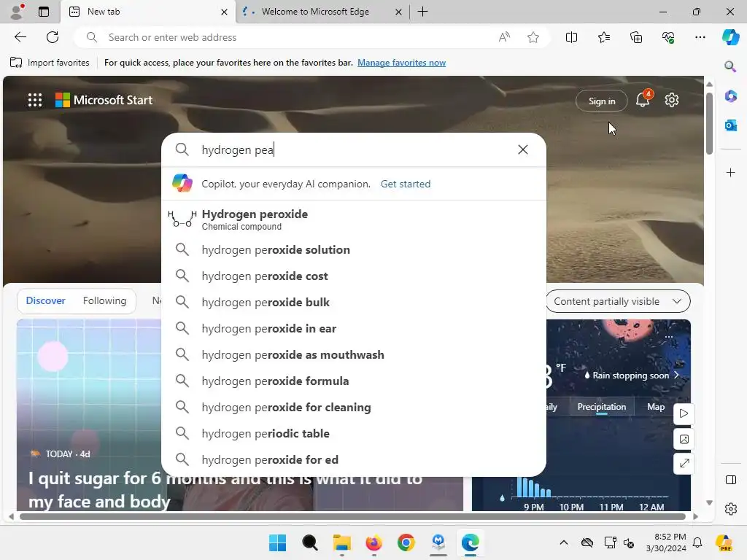Choose hydrogen peroxide for cleaning suggestion

point(354,407)
